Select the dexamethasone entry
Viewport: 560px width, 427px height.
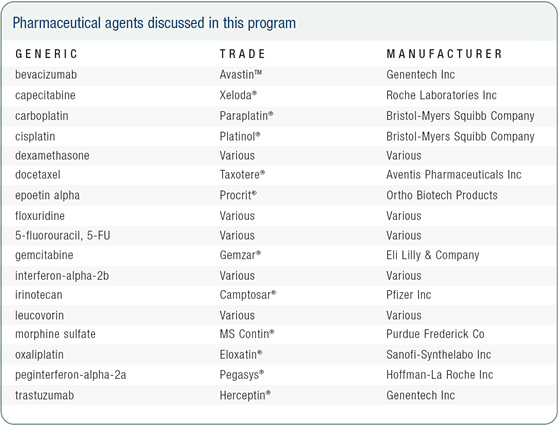coord(52,156)
